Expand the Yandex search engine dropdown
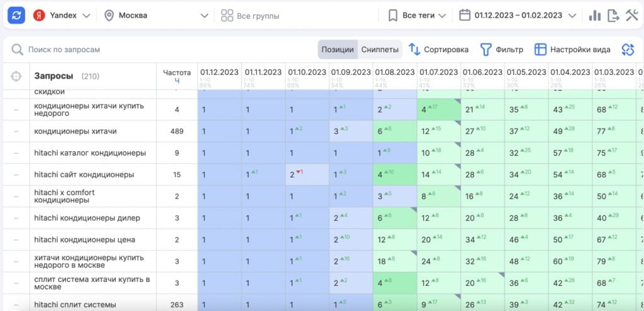The width and height of the screenshot is (644, 311). click(x=62, y=15)
